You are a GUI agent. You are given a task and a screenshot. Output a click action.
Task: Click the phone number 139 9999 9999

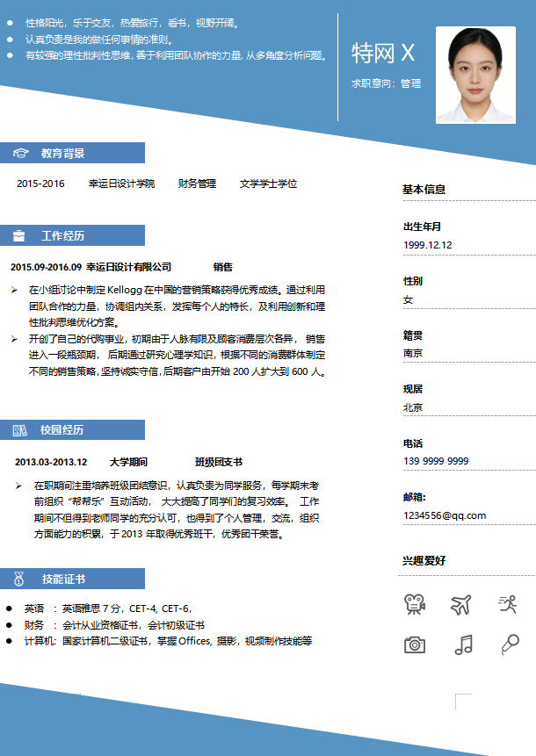point(436,461)
